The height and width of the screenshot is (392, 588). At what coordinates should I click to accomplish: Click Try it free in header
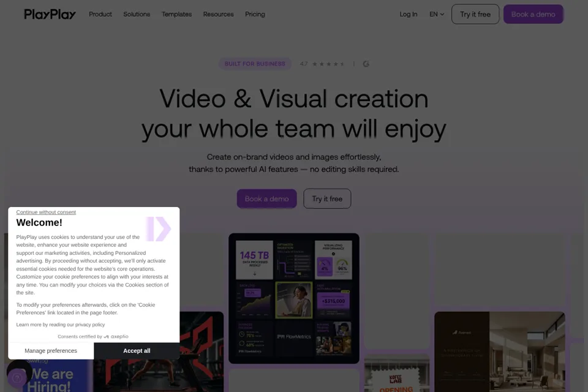coord(475,14)
